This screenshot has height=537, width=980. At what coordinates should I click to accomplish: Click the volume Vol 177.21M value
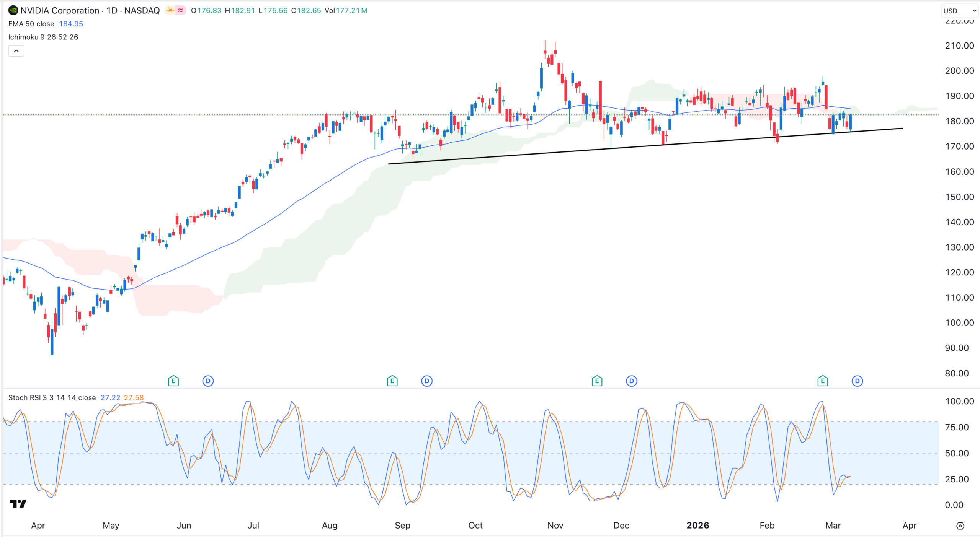point(346,10)
